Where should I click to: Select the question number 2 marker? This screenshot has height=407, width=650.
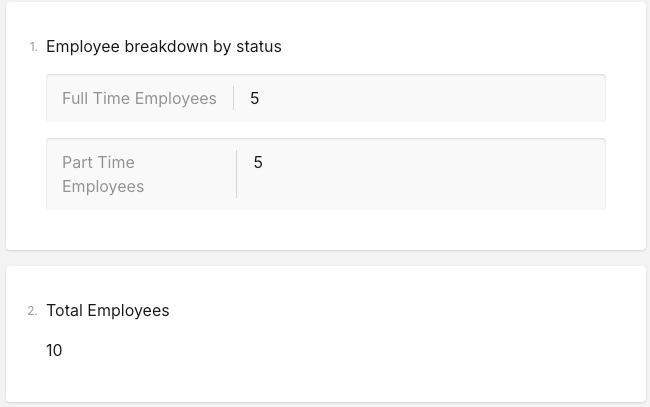pyautogui.click(x=32, y=311)
